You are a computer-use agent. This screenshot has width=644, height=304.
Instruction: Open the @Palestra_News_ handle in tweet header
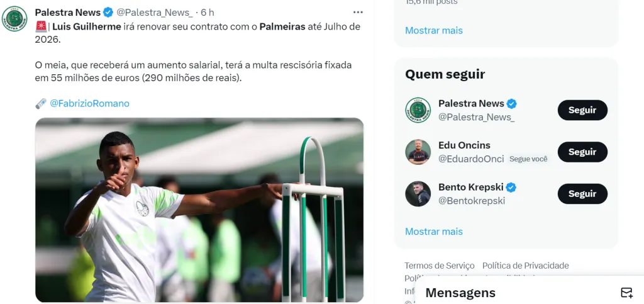point(155,13)
